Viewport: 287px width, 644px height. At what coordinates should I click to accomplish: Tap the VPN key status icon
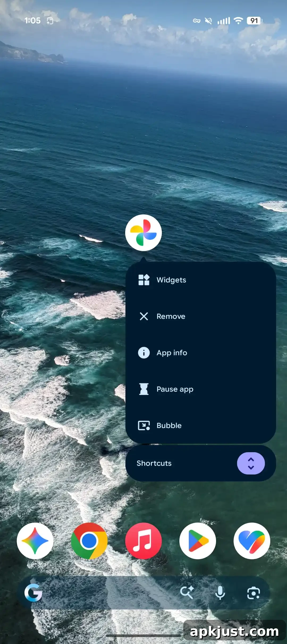pyautogui.click(x=197, y=21)
